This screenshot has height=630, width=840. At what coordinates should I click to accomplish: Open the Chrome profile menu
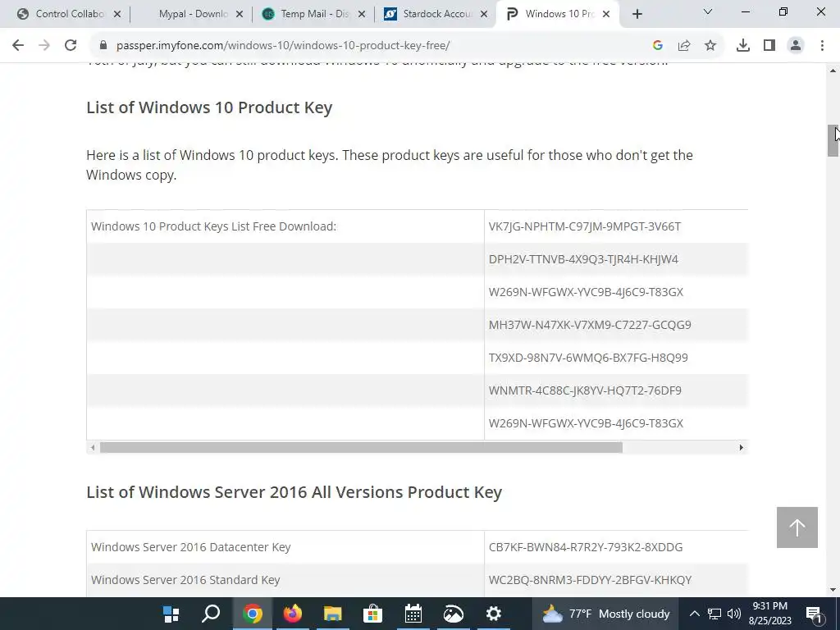pos(796,46)
